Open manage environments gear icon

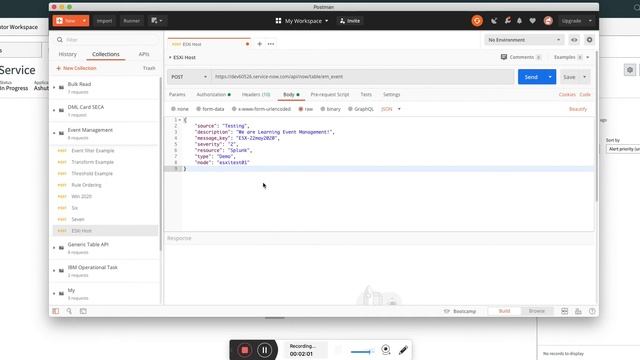click(589, 40)
